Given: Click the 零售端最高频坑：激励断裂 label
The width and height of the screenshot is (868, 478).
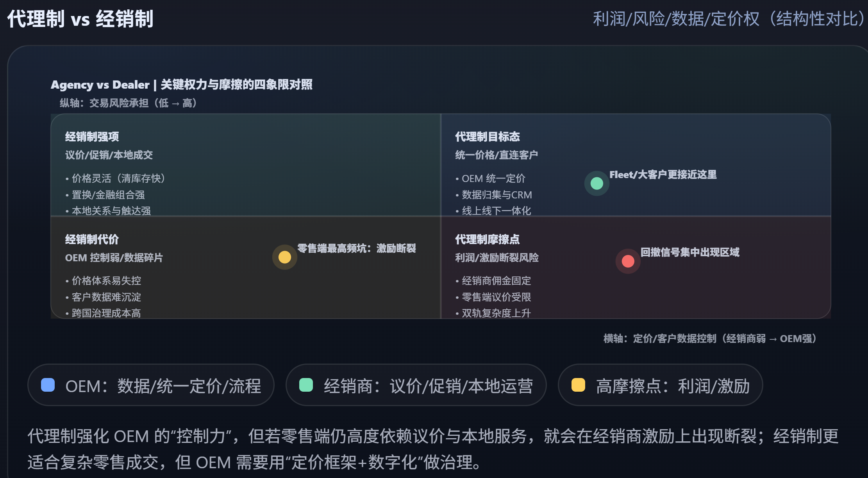Looking at the screenshot, I should tap(356, 248).
